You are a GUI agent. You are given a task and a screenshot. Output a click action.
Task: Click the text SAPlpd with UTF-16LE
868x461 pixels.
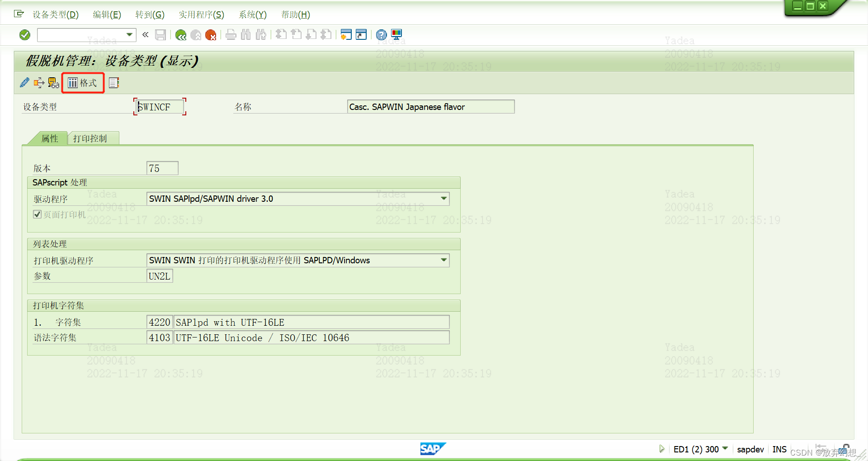(230, 323)
